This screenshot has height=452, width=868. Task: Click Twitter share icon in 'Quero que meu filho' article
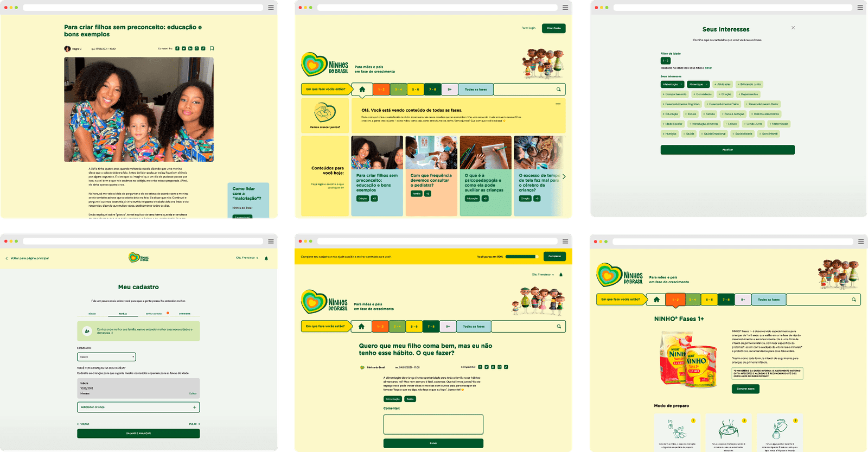point(487,367)
